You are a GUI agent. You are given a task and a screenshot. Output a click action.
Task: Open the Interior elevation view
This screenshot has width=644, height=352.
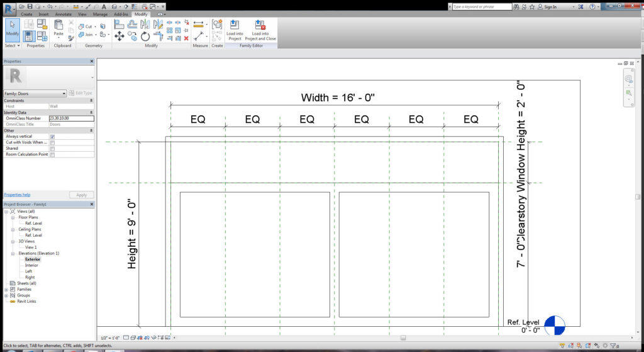pyautogui.click(x=31, y=265)
